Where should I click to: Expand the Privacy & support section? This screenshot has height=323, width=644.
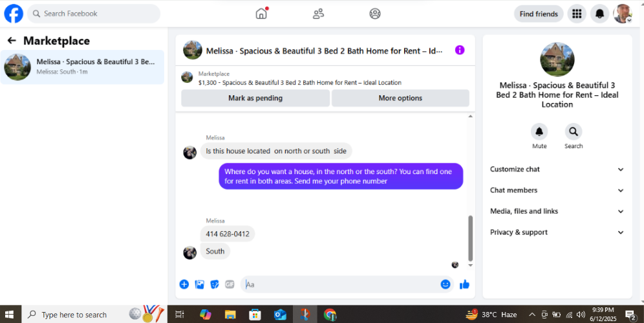(557, 232)
